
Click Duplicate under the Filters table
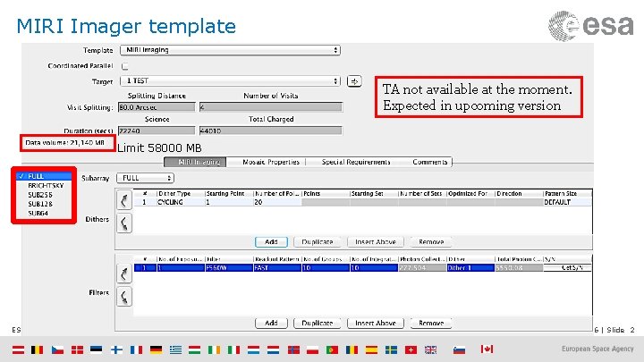point(317,323)
